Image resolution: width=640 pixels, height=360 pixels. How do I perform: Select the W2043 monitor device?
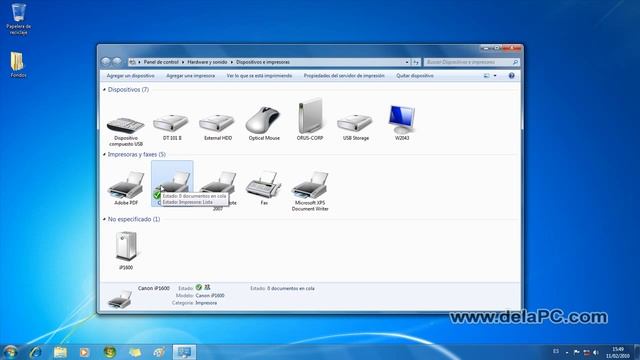click(x=402, y=122)
